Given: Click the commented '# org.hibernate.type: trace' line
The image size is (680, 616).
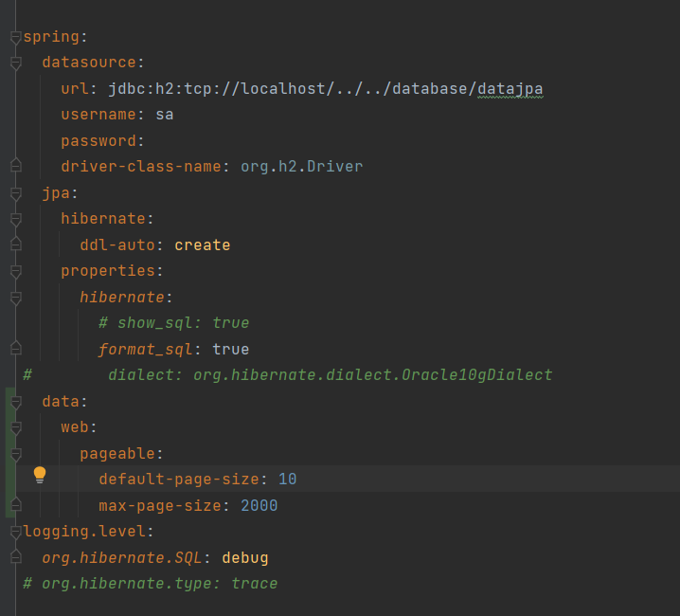Looking at the screenshot, I should coord(151,584).
